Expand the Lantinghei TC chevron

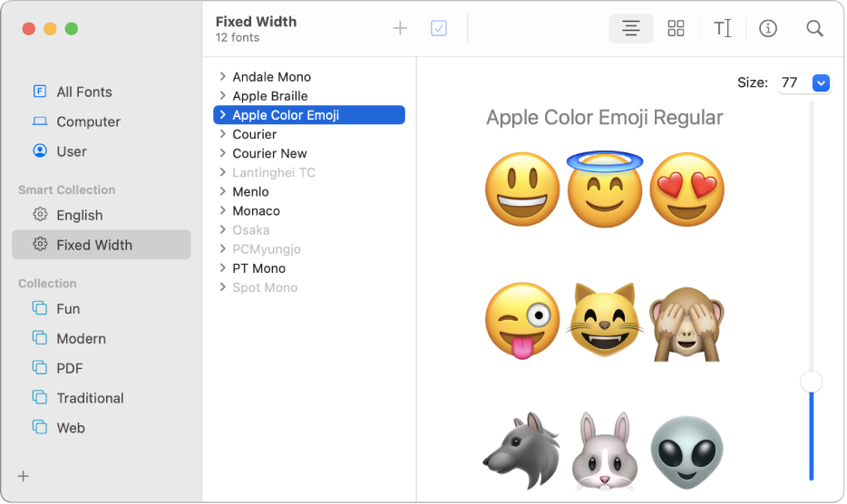pyautogui.click(x=222, y=172)
